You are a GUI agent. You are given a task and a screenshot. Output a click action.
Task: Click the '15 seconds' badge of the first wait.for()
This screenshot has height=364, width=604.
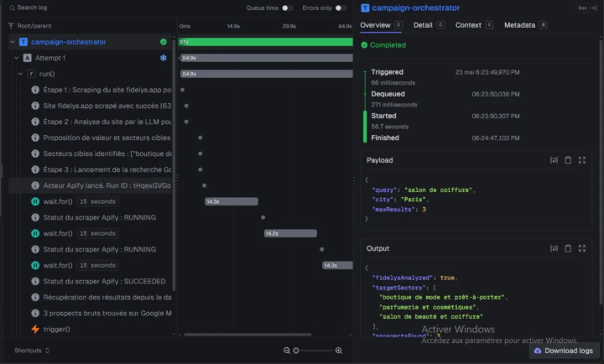(97, 201)
